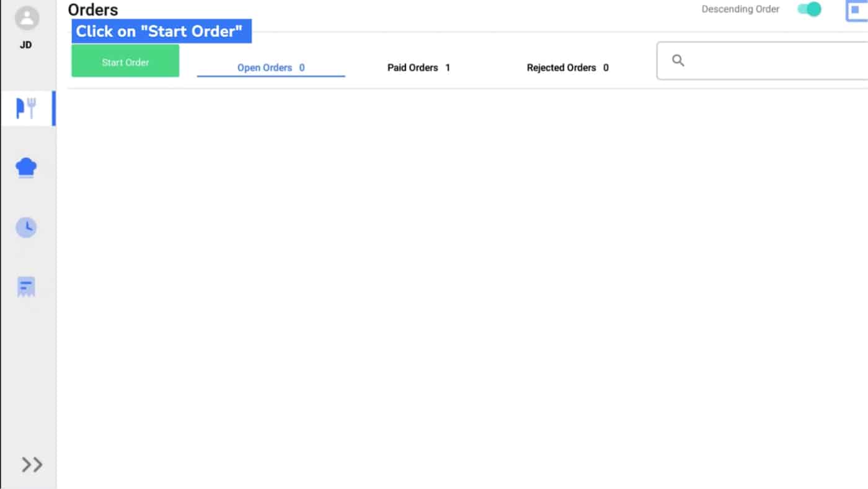Viewport: 868px width, 489px height.
Task: Click the Descending Order label
Action: click(x=740, y=9)
